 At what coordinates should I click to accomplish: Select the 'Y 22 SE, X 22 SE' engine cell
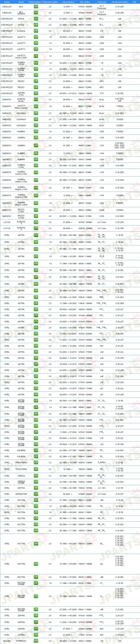(x=119, y=469)
